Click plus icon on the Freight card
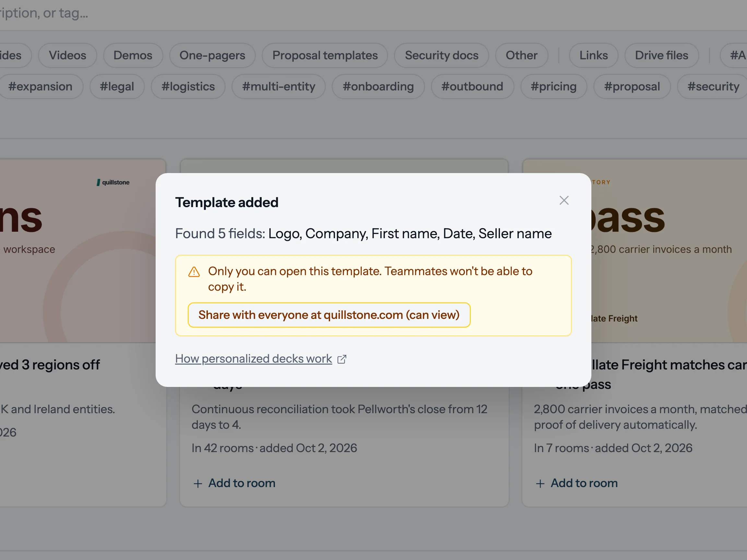This screenshot has height=560, width=747. tap(540, 484)
